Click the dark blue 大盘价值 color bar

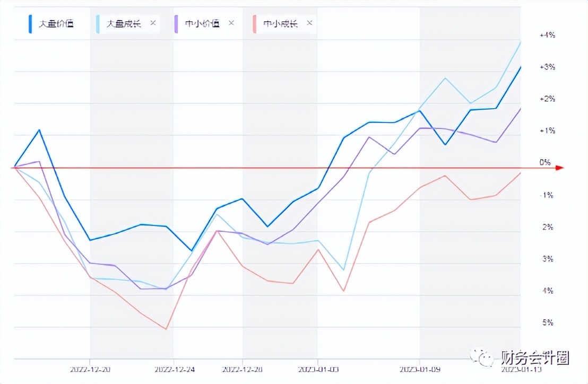point(30,24)
